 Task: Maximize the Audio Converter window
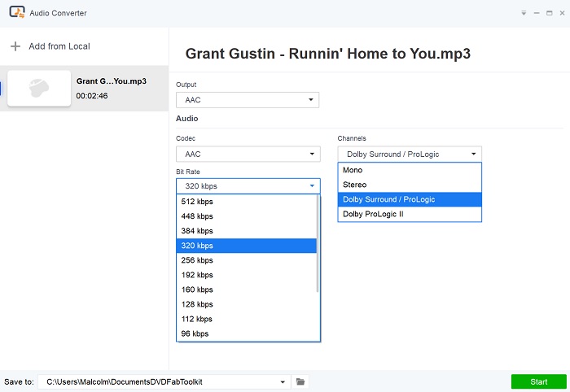(550, 13)
